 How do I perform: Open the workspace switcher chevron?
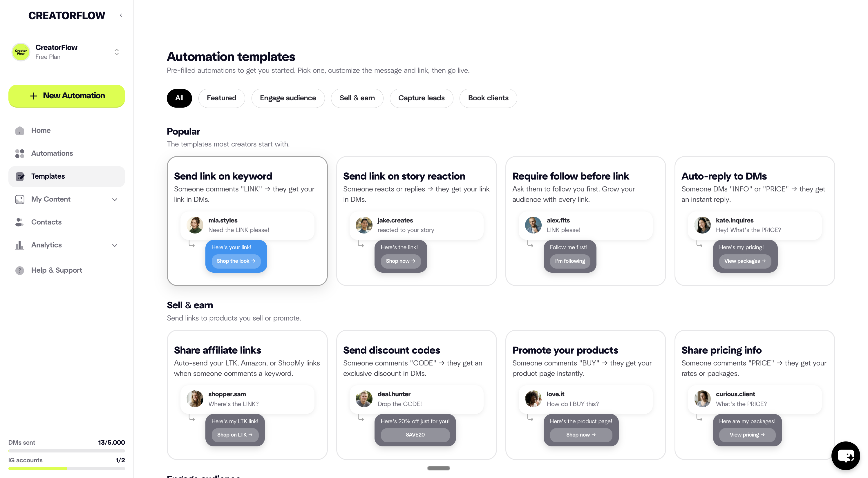coord(116,52)
